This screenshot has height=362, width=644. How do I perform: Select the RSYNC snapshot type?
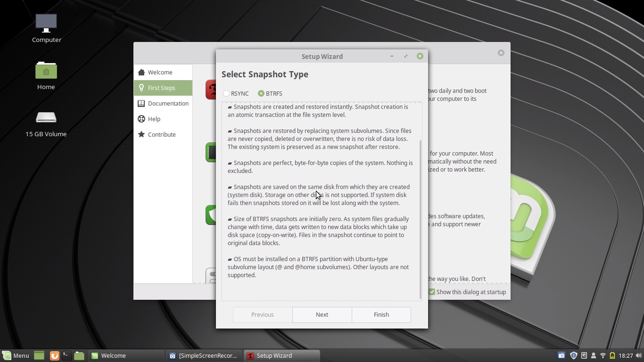[x=236, y=93]
